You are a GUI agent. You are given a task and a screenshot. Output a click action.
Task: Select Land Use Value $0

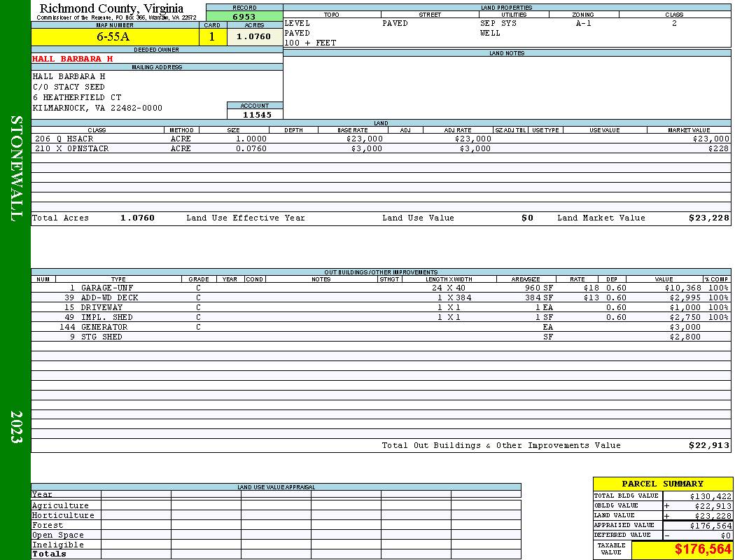527,218
